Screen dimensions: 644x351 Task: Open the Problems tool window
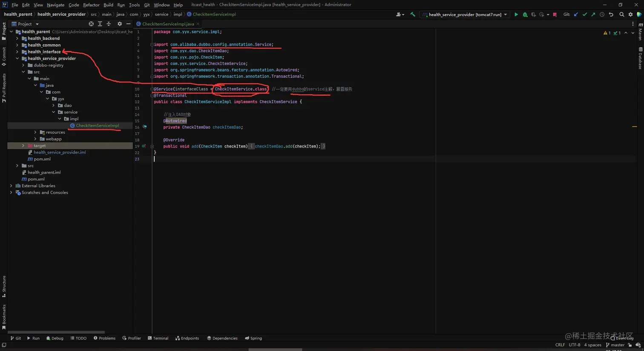[104, 338]
